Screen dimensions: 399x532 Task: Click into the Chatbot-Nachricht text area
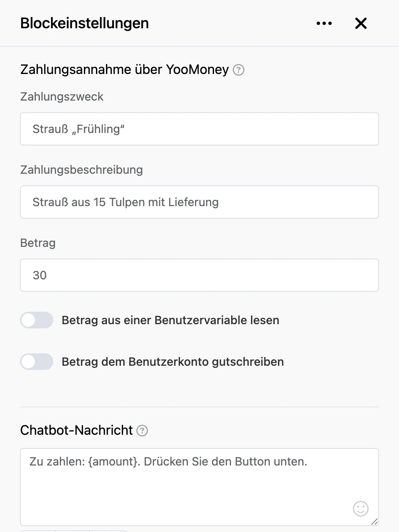point(199,487)
